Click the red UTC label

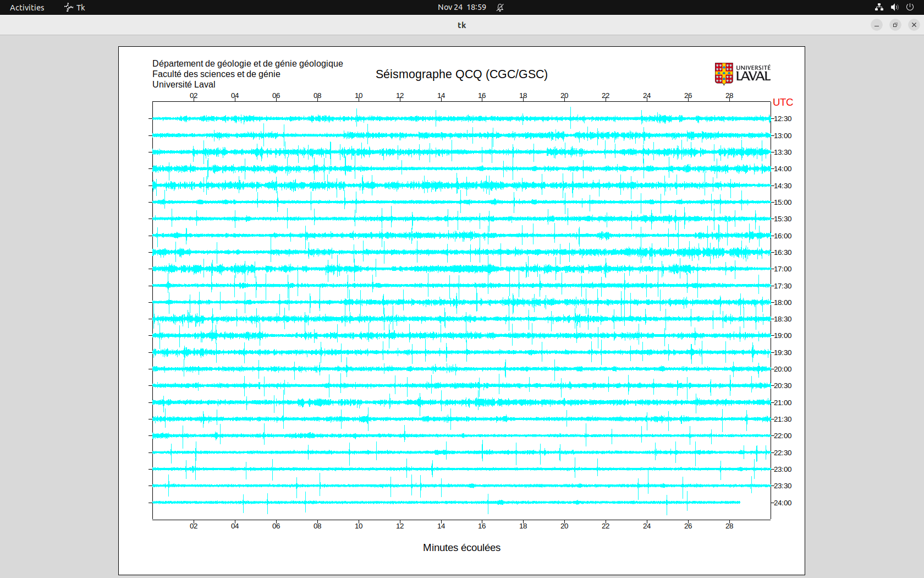[783, 102]
